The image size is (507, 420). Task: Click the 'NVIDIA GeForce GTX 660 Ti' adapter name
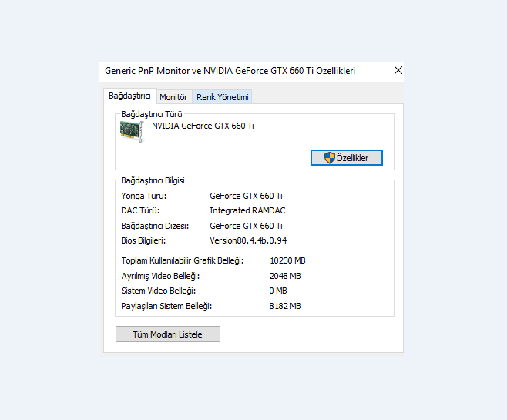(203, 126)
